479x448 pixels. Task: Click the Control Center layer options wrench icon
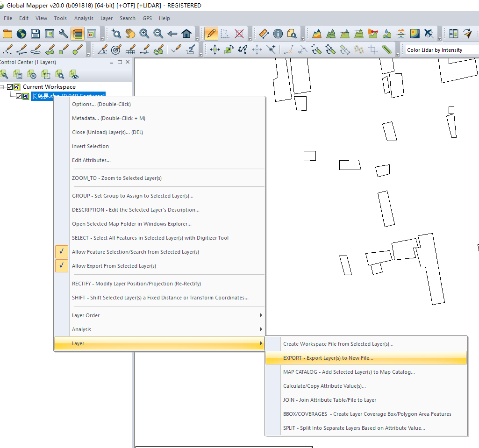point(4,74)
